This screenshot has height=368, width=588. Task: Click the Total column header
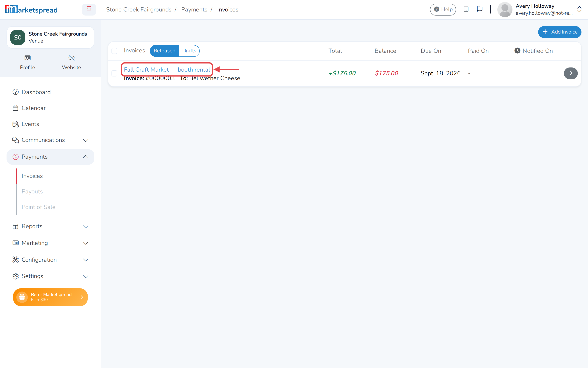click(335, 51)
